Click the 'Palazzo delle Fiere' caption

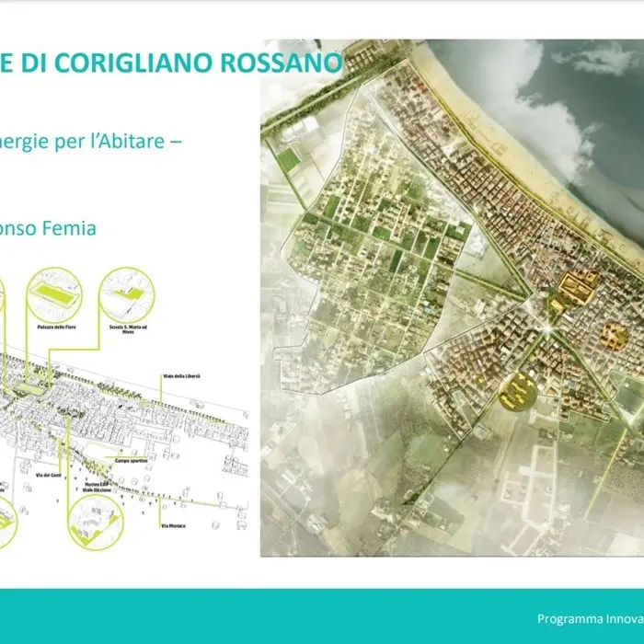(56, 327)
